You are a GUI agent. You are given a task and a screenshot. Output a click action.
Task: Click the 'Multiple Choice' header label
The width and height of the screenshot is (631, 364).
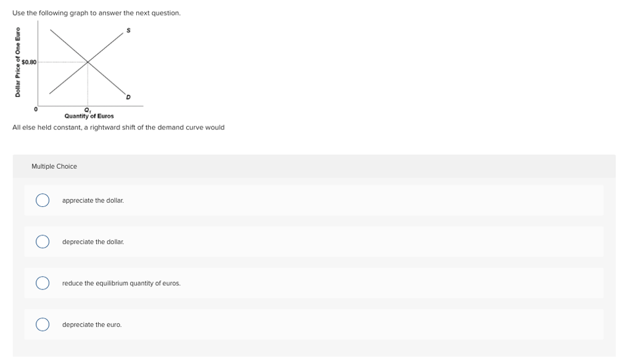[x=54, y=166]
